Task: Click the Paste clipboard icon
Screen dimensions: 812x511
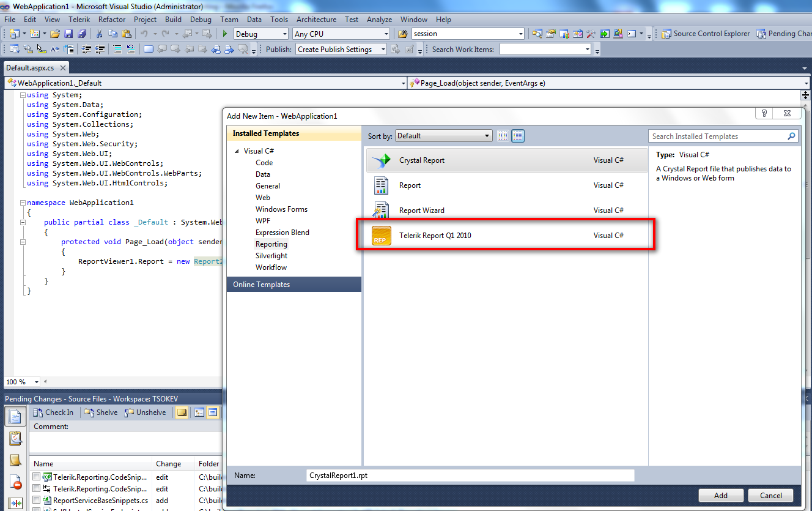Action: [x=127, y=34]
